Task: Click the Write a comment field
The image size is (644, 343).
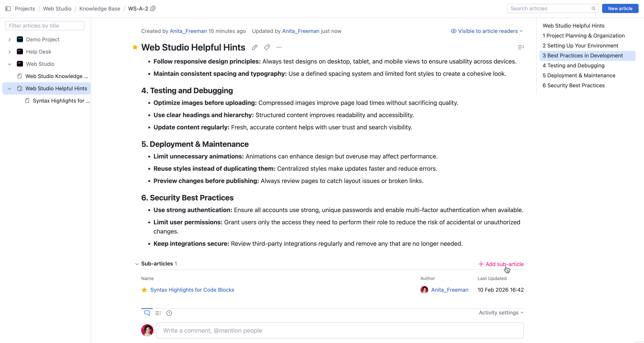Action: click(x=340, y=331)
